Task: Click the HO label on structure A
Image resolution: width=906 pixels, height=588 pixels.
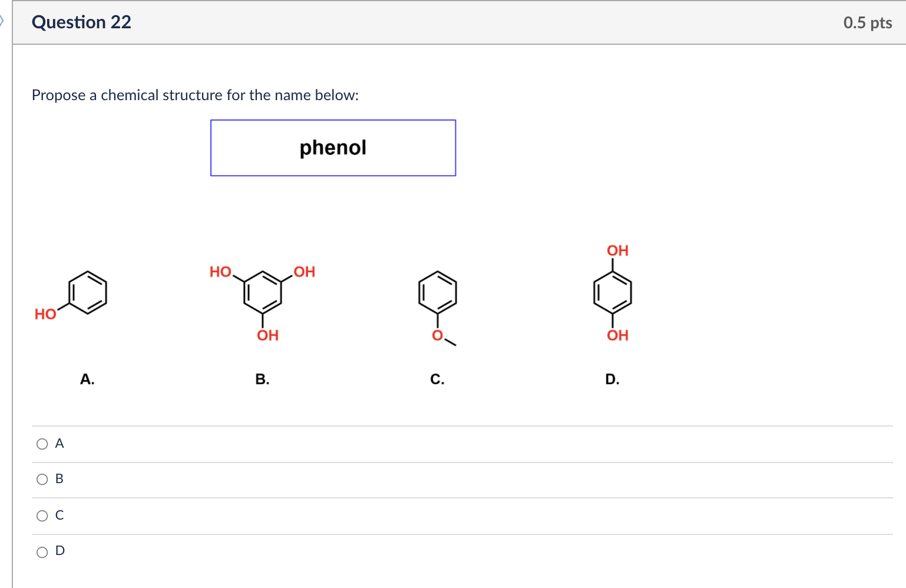Action: point(45,314)
